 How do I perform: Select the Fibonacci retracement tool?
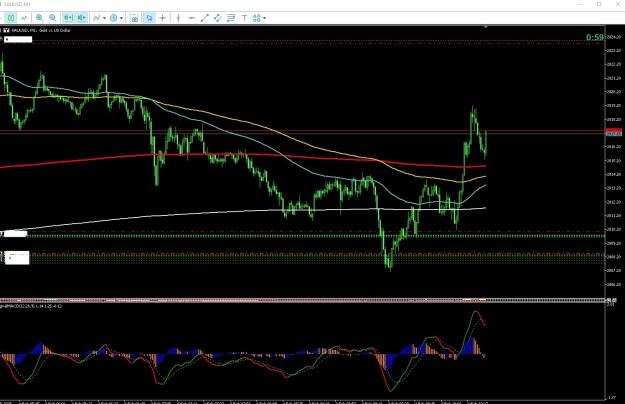231,18
